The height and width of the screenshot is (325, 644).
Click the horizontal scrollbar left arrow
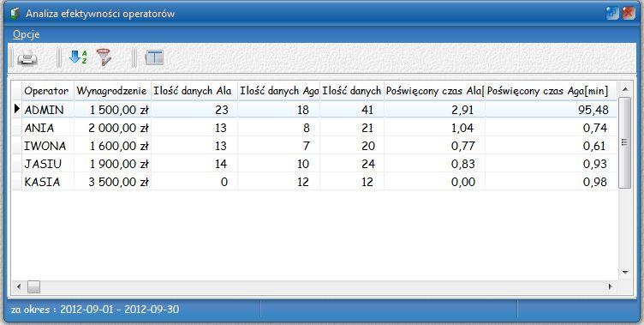click(x=18, y=286)
